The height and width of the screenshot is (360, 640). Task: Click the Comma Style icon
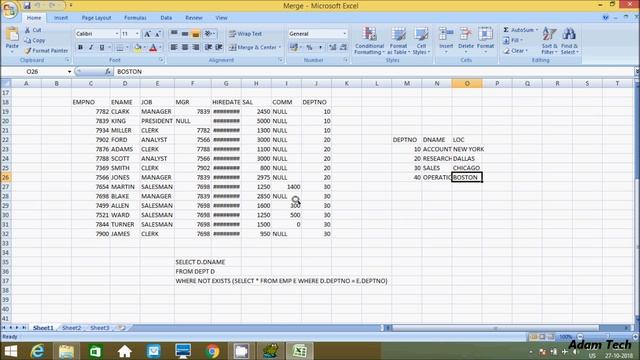pyautogui.click(x=320, y=47)
